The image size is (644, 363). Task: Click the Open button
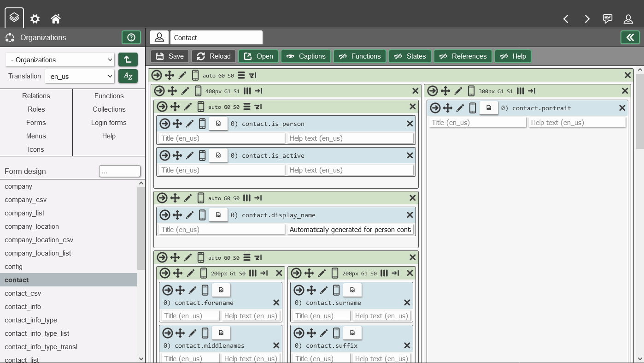click(x=258, y=56)
